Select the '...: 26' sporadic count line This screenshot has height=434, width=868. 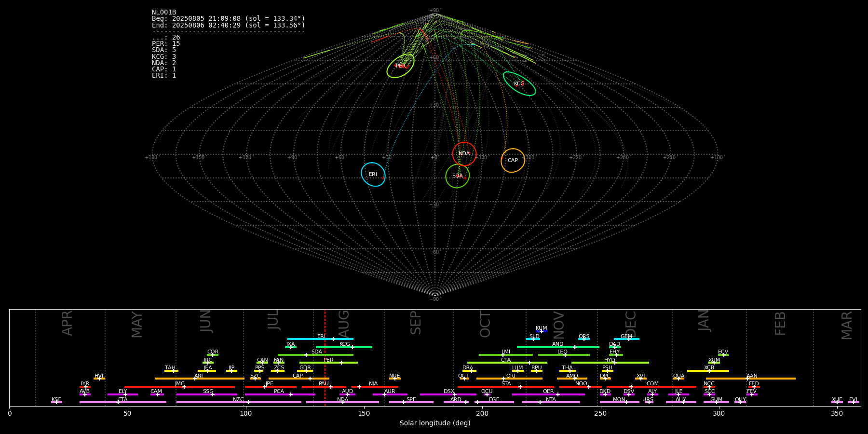tap(166, 38)
